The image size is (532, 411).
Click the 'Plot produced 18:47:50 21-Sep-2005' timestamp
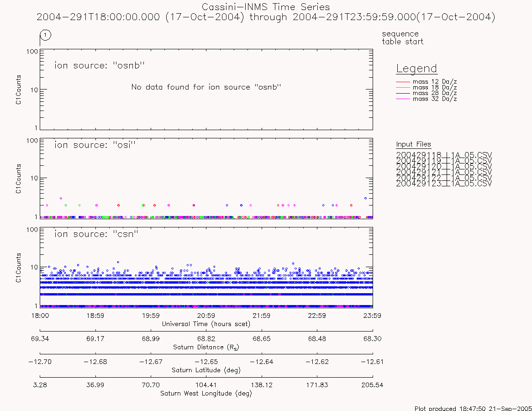(x=473, y=408)
